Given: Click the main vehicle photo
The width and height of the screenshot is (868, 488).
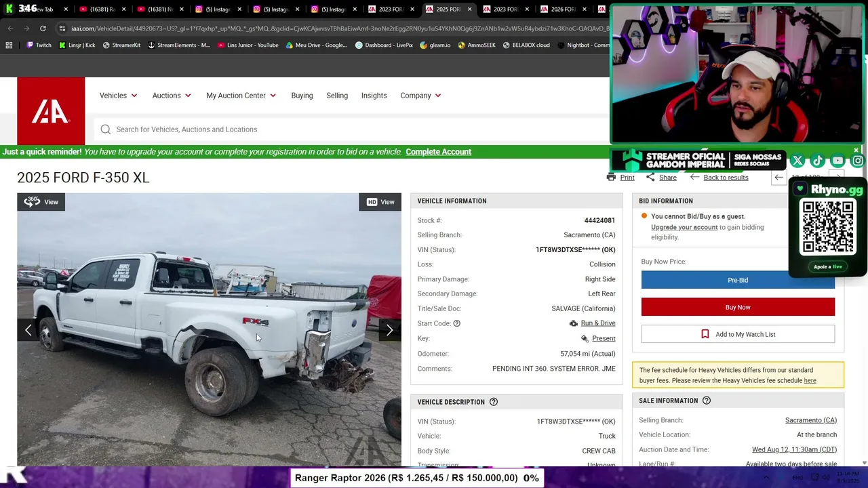Looking at the screenshot, I should (x=209, y=329).
